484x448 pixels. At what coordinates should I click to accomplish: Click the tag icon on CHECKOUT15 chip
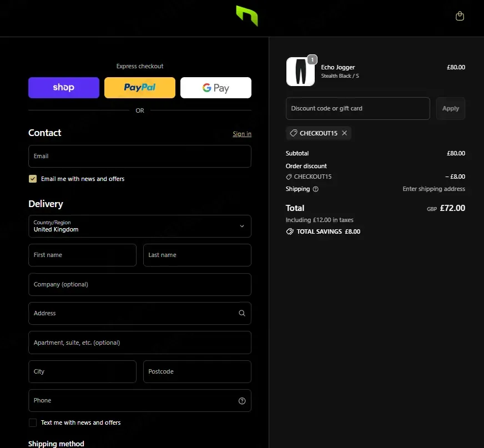(294, 133)
